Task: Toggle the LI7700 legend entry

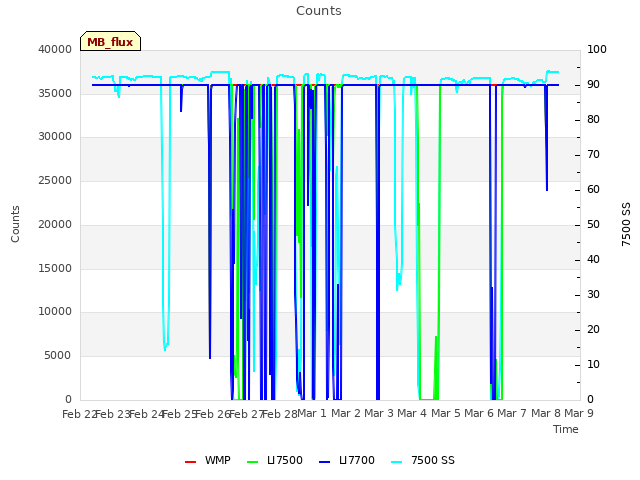Action: (347, 460)
